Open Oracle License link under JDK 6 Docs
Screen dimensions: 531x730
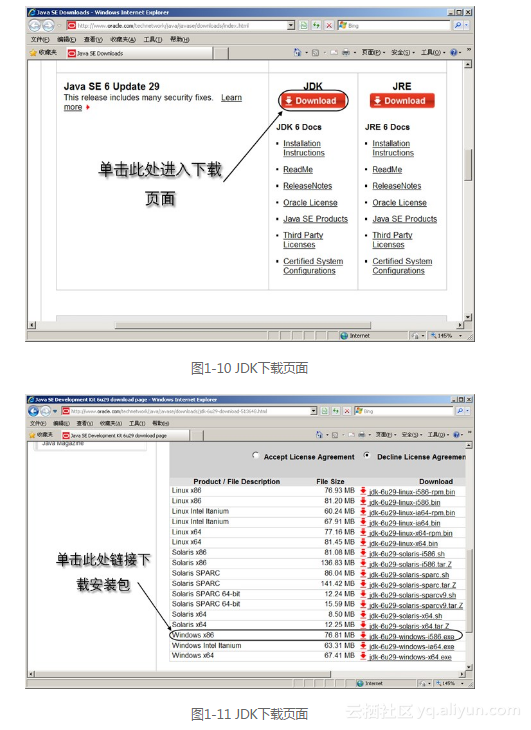coord(310,203)
